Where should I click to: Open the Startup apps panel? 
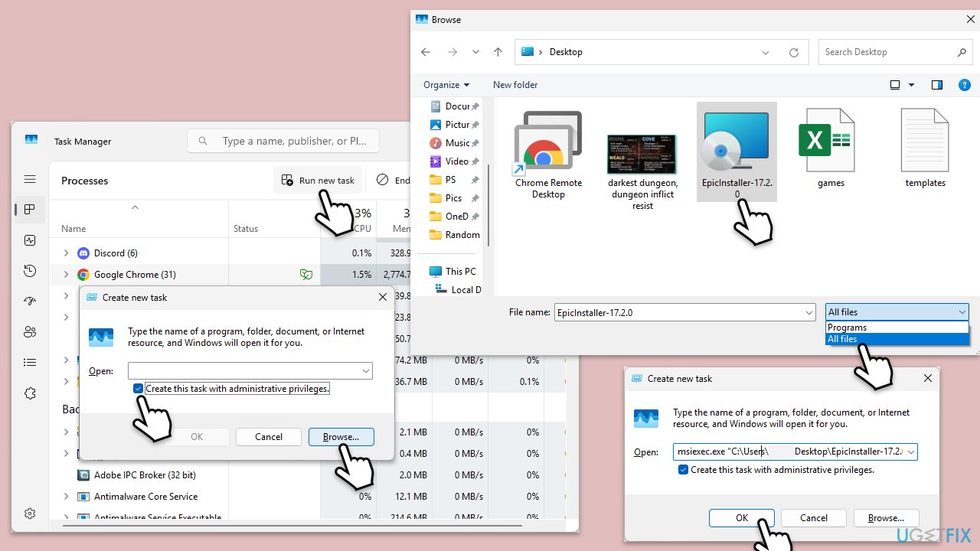tap(29, 301)
